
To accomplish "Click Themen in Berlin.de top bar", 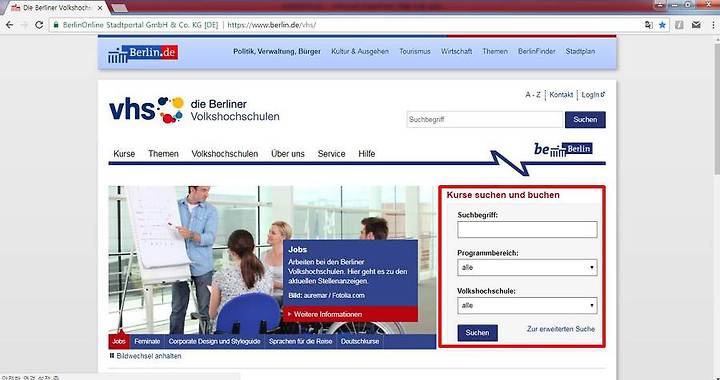I will (495, 51).
